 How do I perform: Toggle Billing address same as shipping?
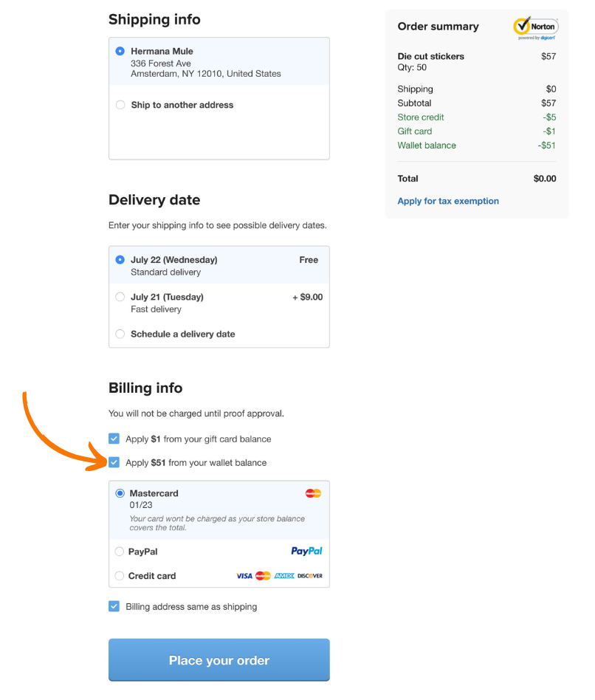(114, 606)
